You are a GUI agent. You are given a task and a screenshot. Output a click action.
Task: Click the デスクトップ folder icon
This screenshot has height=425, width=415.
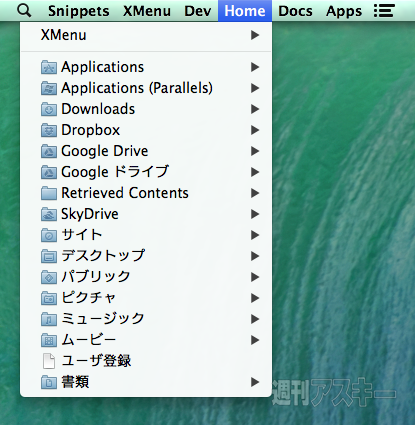(x=49, y=256)
